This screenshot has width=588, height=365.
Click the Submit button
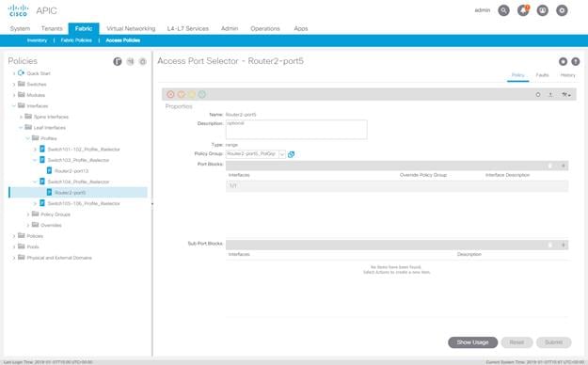tap(553, 342)
